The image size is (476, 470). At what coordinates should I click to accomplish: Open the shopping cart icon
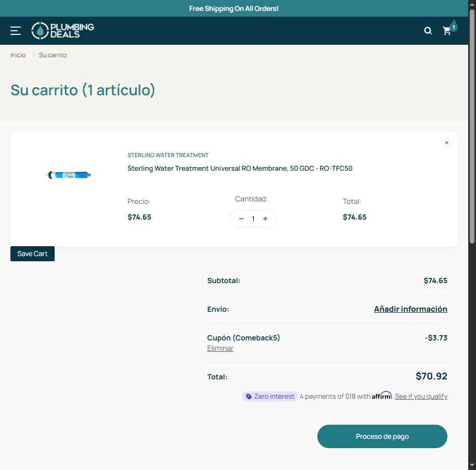[447, 31]
